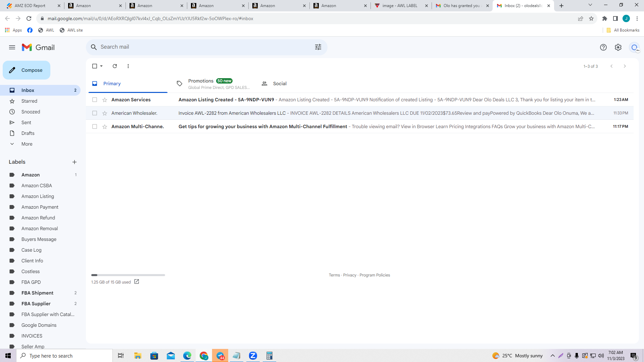Viewport: 644px width, 362px height.
Task: Open Chrome side panel icon
Action: [x=615, y=18]
